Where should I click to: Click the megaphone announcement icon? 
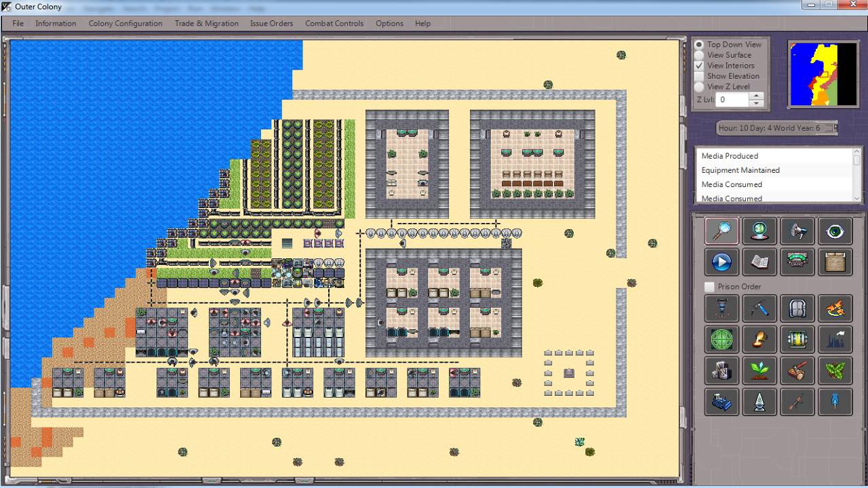[797, 230]
